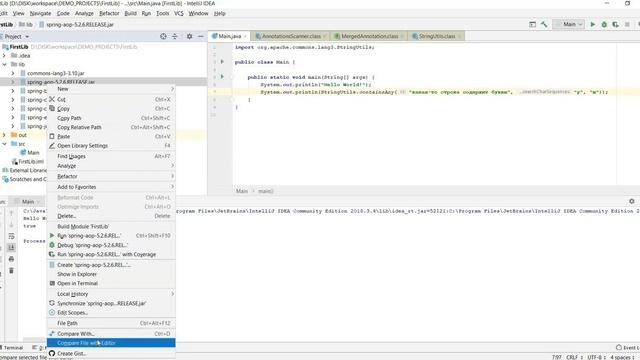Choose Open in Terminal
Image resolution: width=640 pixels, height=360 pixels.
111,283
